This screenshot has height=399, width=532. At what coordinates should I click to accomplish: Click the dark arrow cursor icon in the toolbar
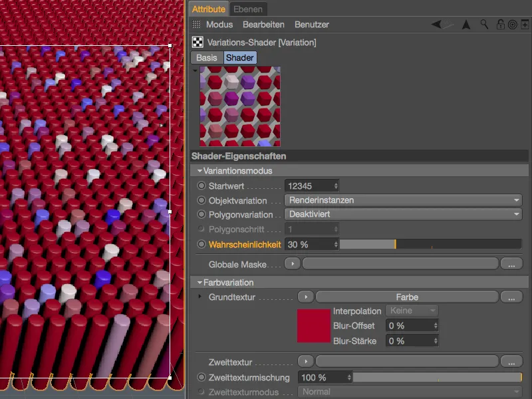coord(465,25)
